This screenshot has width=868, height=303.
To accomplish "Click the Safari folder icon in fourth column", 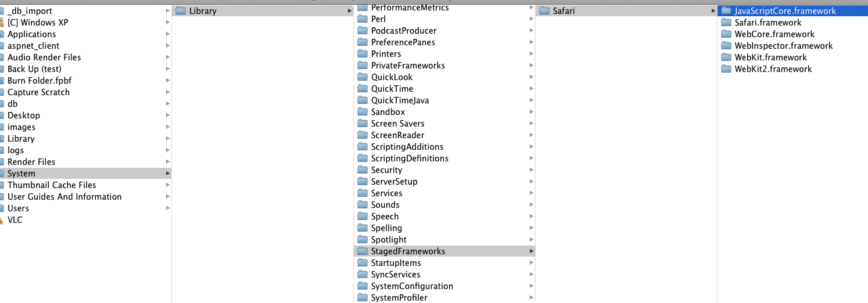I will click(x=544, y=11).
